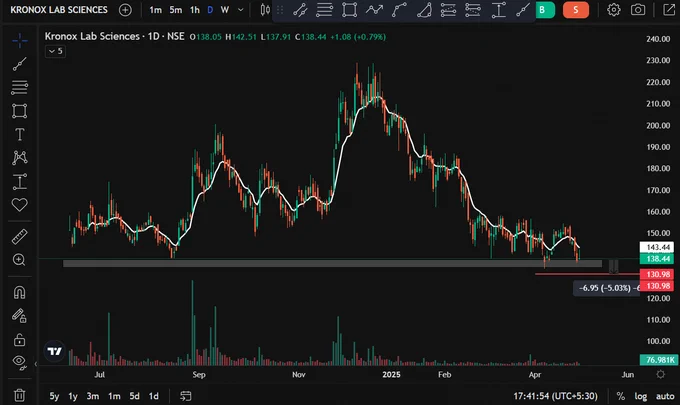
Task: Toggle magnet mode snapping
Action: click(20, 293)
